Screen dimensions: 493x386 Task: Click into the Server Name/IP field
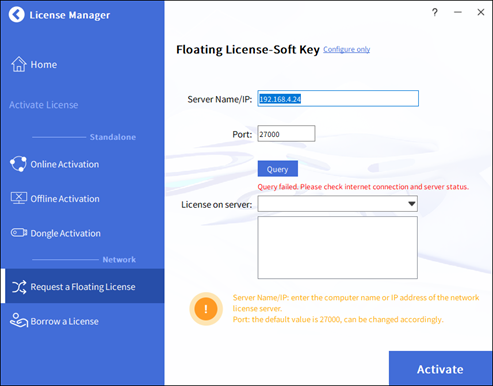click(338, 99)
